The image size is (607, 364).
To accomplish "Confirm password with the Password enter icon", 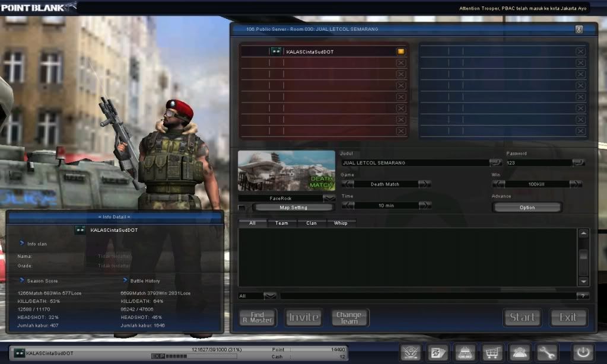I will tap(579, 162).
